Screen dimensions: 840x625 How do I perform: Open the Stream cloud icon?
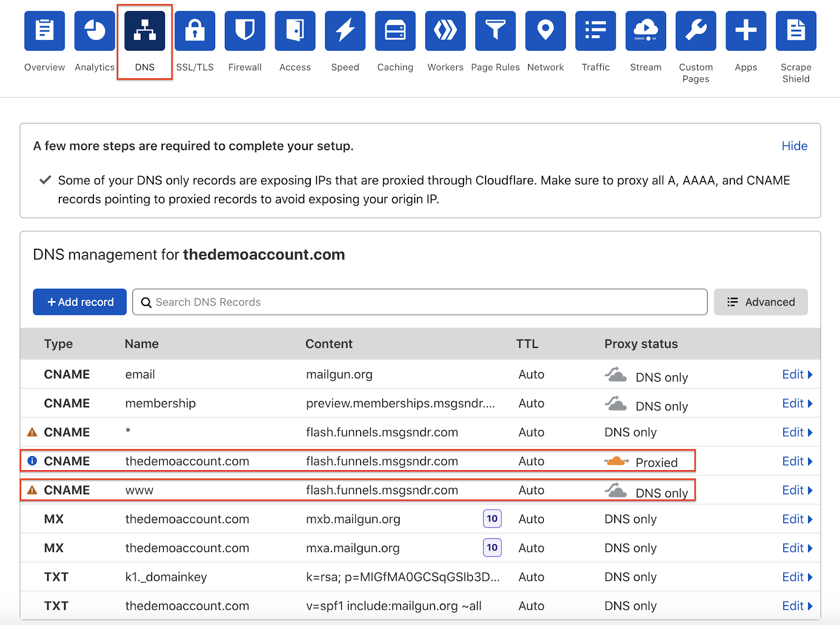point(646,31)
